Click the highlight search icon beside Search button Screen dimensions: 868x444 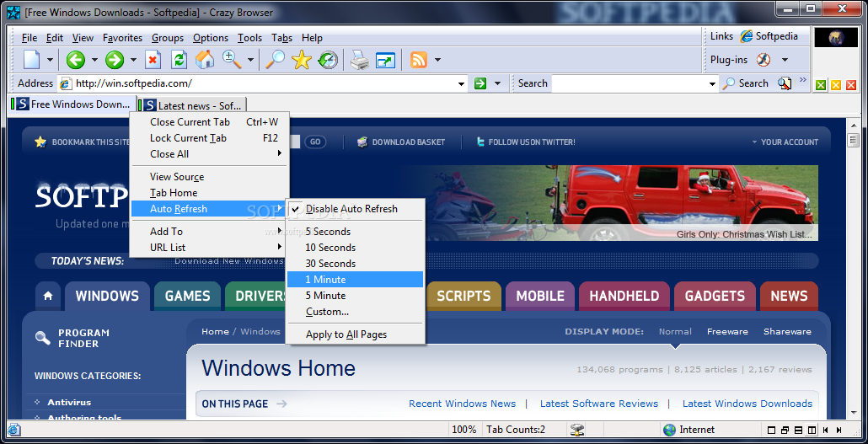point(784,83)
